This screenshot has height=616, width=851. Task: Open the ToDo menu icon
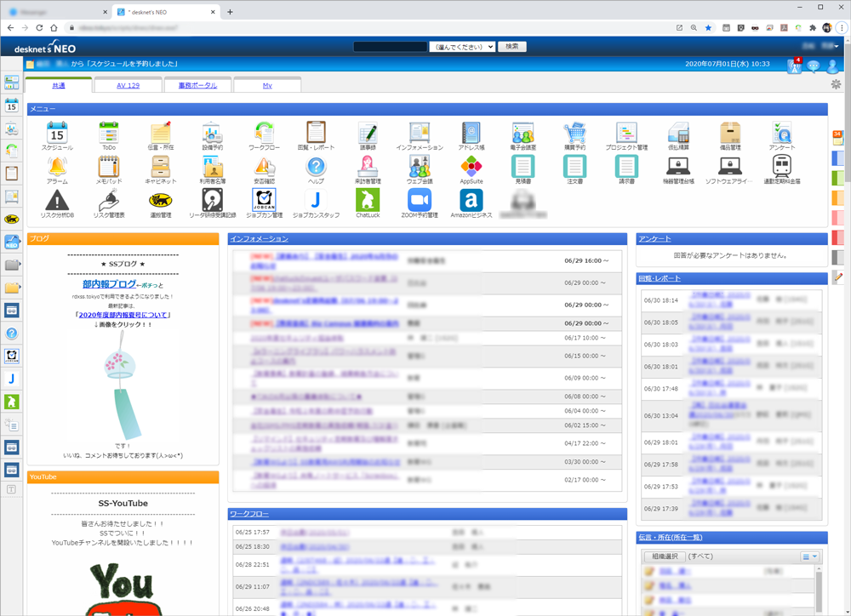coord(109,133)
